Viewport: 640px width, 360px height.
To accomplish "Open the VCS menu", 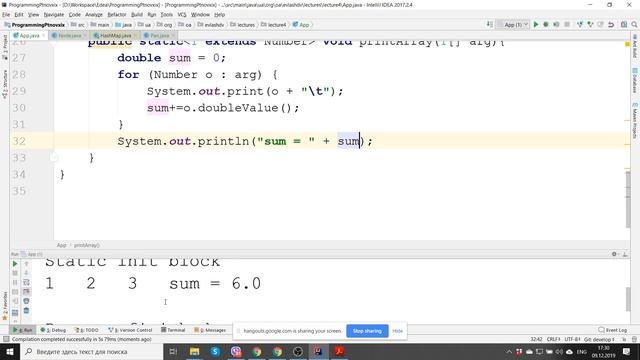I will click(182, 14).
